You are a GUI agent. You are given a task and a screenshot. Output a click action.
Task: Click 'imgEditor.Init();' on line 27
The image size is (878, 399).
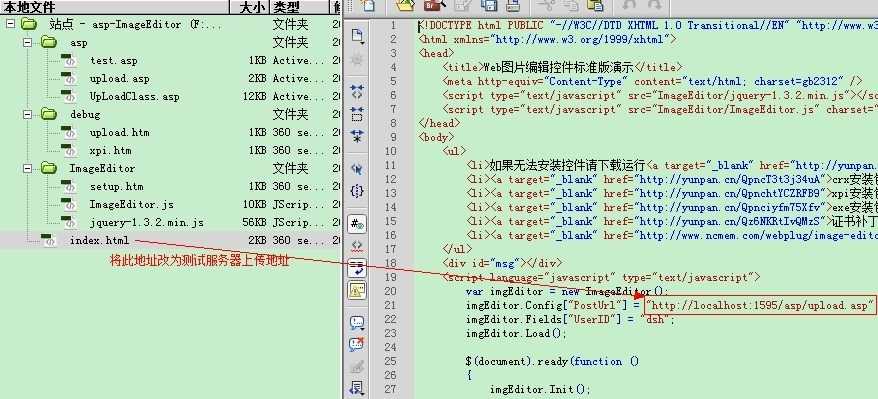(540, 389)
